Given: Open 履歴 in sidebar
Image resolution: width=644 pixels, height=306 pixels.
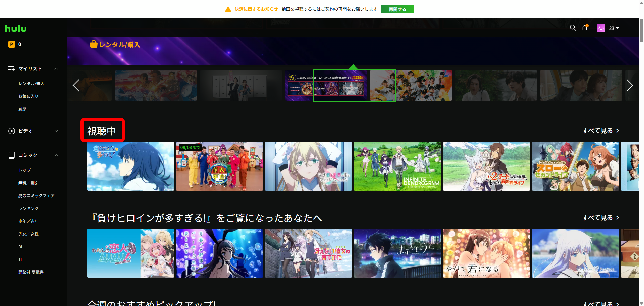Looking at the screenshot, I should 22,109.
